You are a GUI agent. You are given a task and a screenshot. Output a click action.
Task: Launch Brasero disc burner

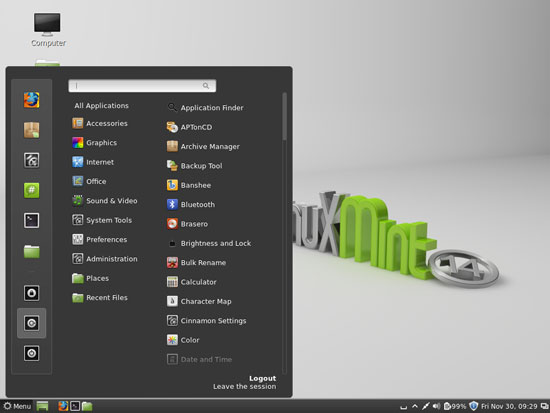[x=188, y=224]
